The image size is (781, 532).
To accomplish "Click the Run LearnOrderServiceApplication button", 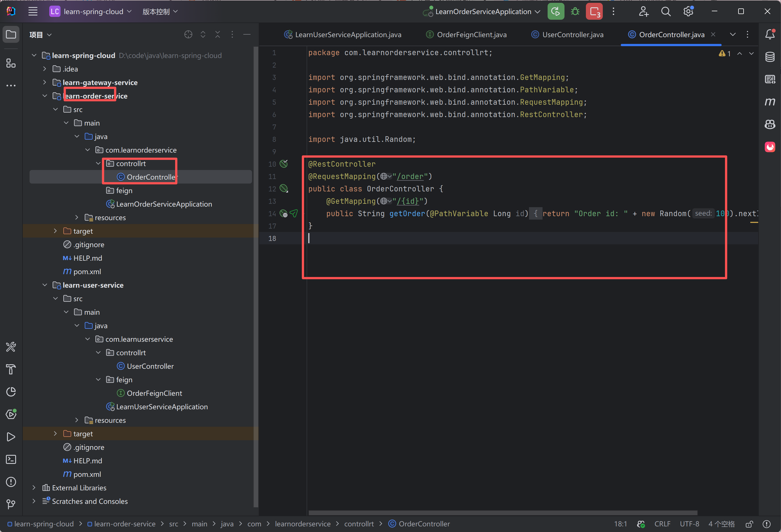I will pos(555,12).
